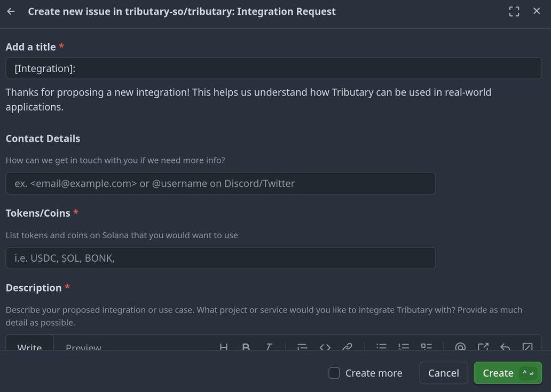Click the green Create button

(x=498, y=373)
